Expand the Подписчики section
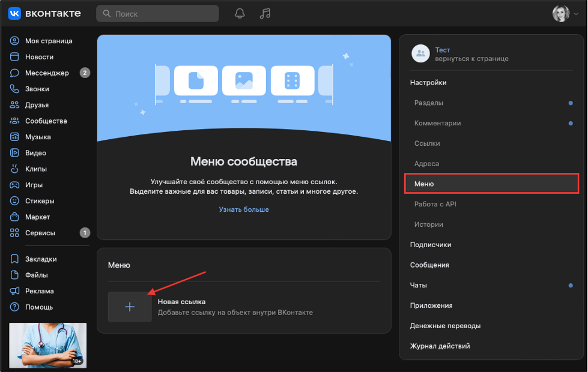The height and width of the screenshot is (372, 588). [x=431, y=245]
